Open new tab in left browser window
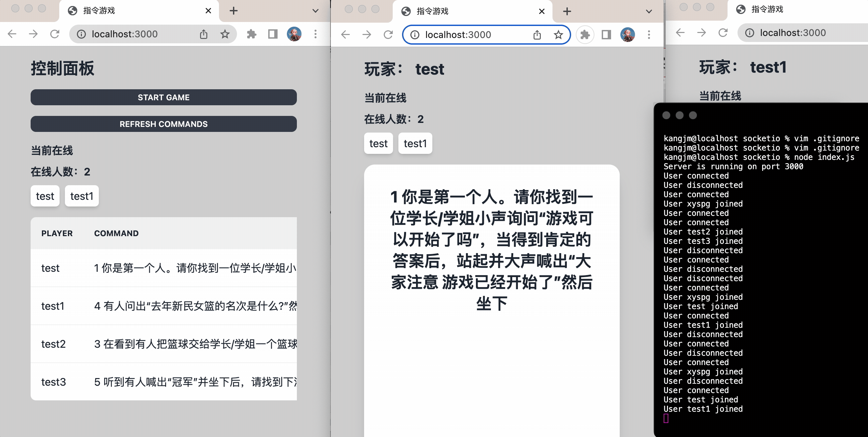 [234, 11]
